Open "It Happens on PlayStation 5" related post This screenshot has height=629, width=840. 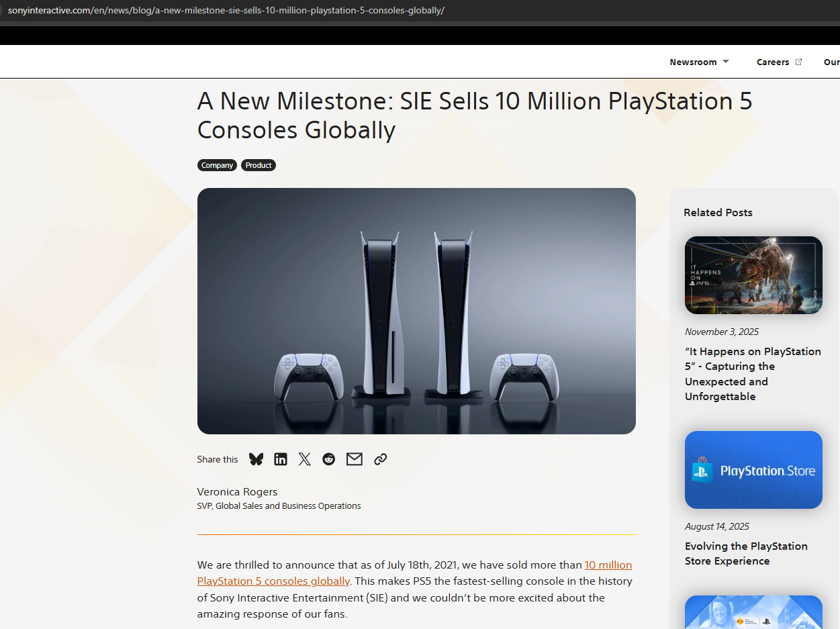point(753,374)
